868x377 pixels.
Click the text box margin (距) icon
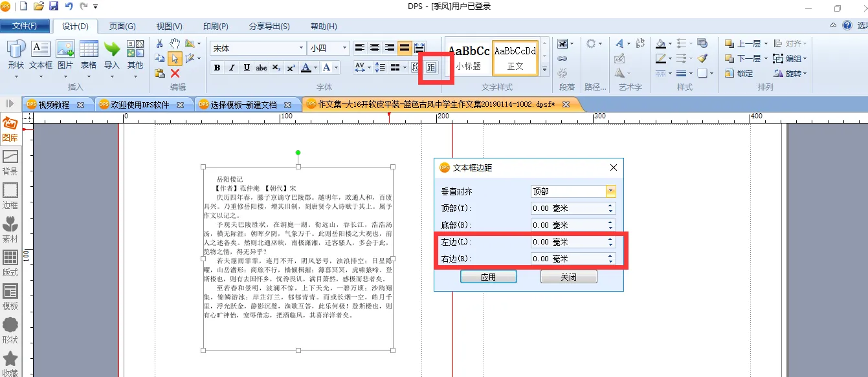point(431,67)
